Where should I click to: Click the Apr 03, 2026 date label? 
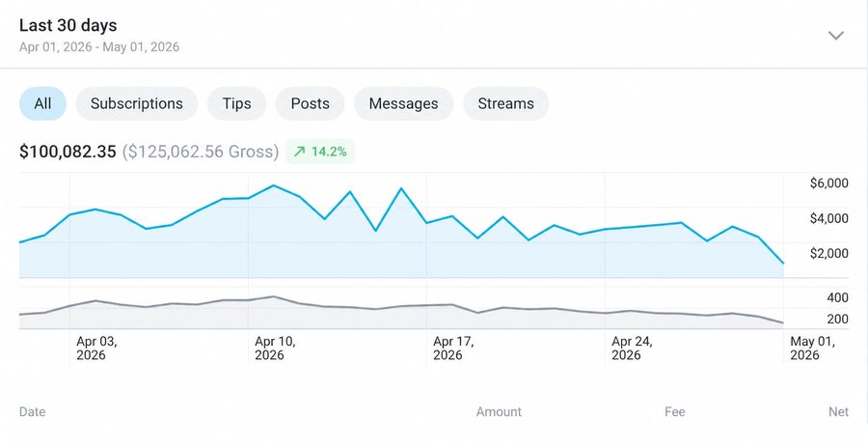pos(96,349)
